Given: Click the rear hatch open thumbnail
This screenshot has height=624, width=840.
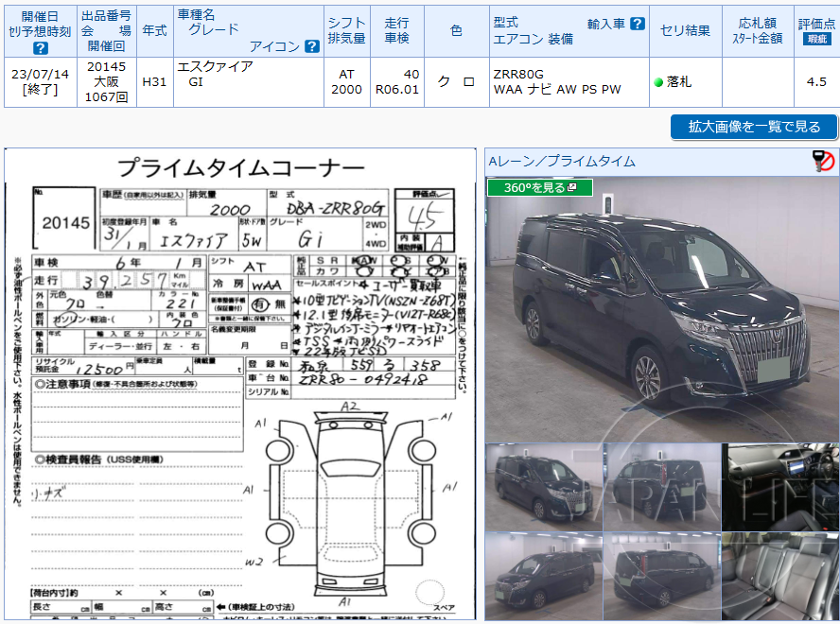Looking at the screenshot, I should pos(662,575).
